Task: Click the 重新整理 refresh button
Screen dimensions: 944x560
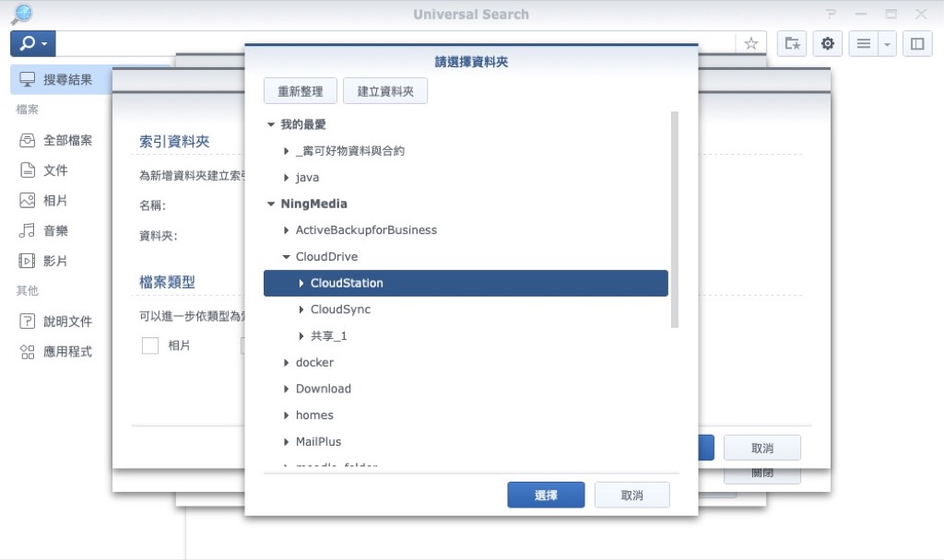Action: (301, 91)
